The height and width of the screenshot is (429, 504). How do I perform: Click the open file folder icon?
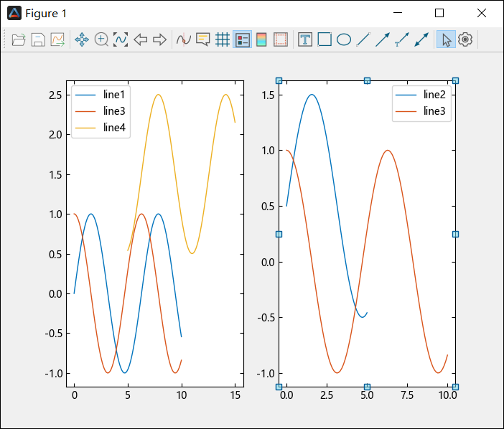[x=19, y=39]
